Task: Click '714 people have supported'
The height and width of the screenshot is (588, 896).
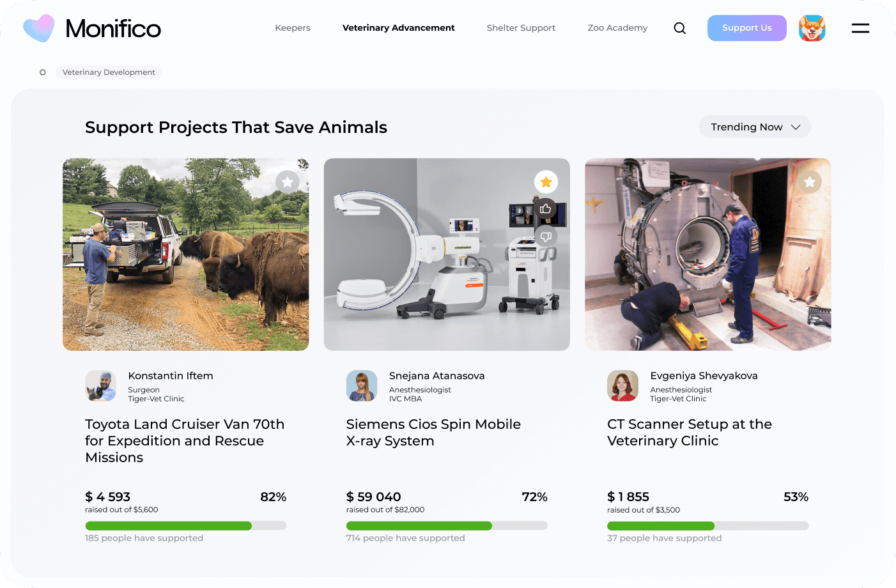Action: (406, 538)
